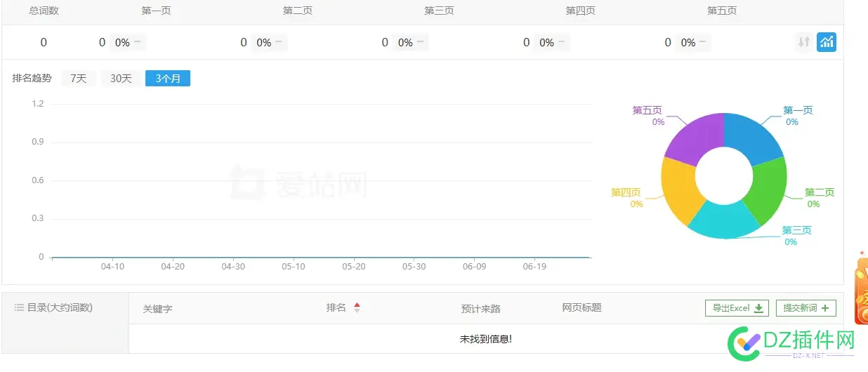The image size is (868, 372).
Task: Click the 第五页 column header at top
Action: point(722,11)
